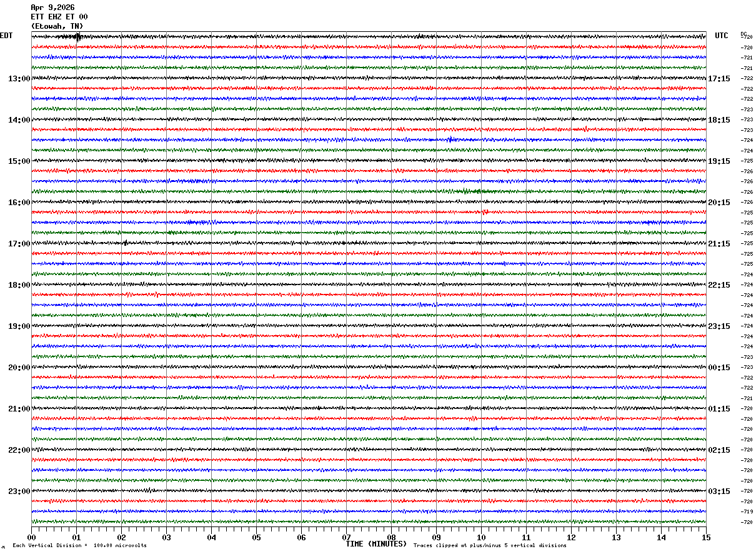The width and height of the screenshot is (756, 554).
Task: Select the 16:00 EDT row label
Action: click(x=19, y=203)
